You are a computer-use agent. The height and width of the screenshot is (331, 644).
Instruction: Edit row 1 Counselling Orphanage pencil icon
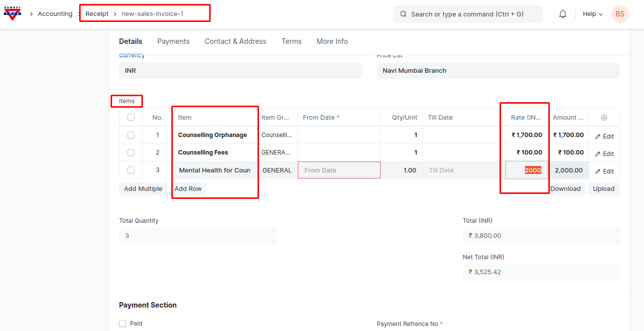tap(598, 137)
